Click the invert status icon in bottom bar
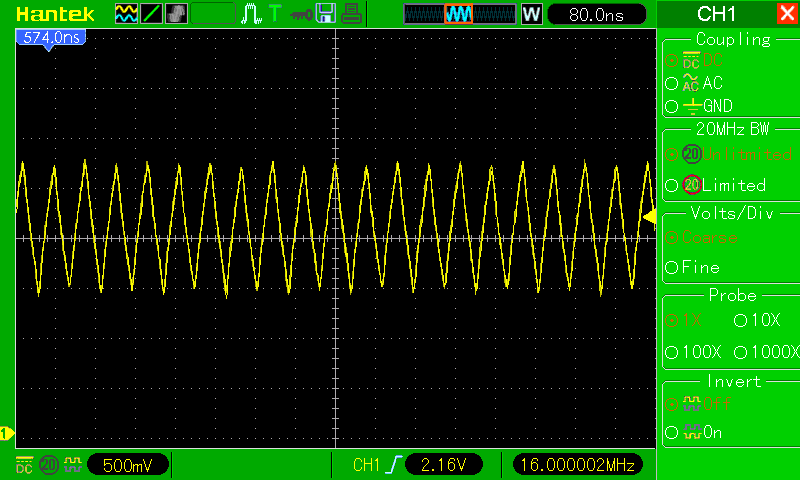The height and width of the screenshot is (480, 800). tap(73, 464)
